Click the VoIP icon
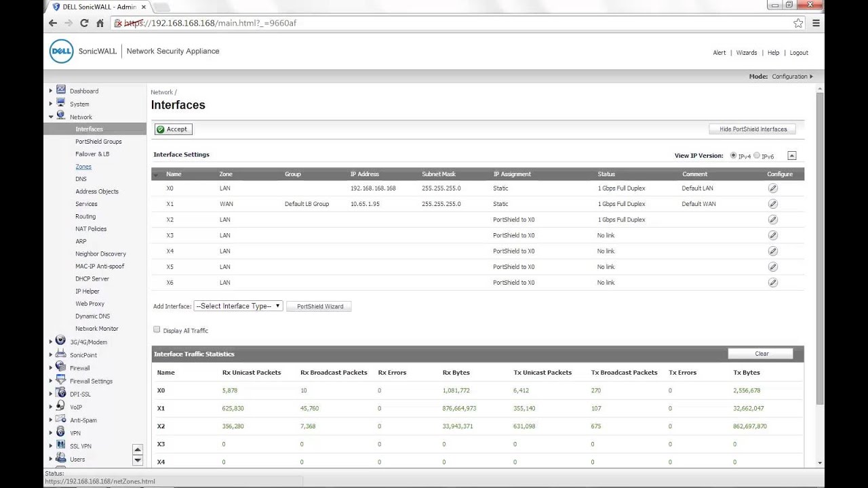 [61, 407]
